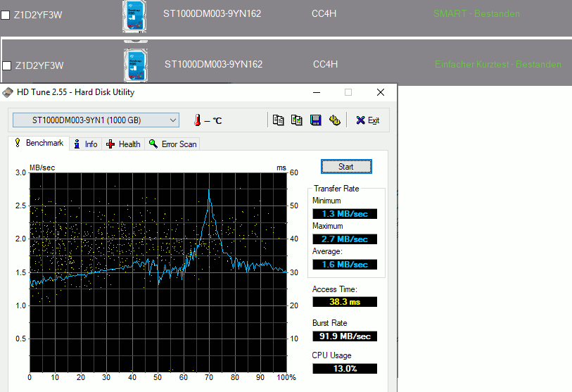Click the average transfer rate 1.6 MB/sec value
Image resolution: width=572 pixels, height=392 pixels.
click(x=345, y=265)
